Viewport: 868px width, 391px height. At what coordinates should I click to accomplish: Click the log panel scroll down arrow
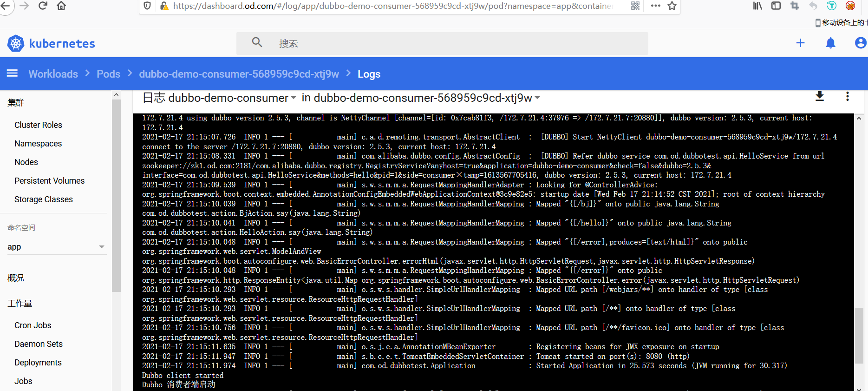859,388
